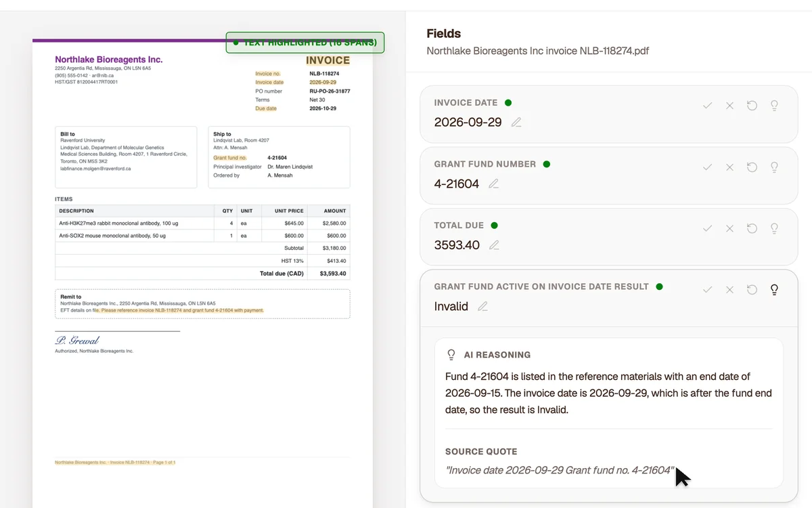Viewport: 812px width, 508px height.
Task: Click the Text Highlighted spans badge
Action: tap(305, 43)
